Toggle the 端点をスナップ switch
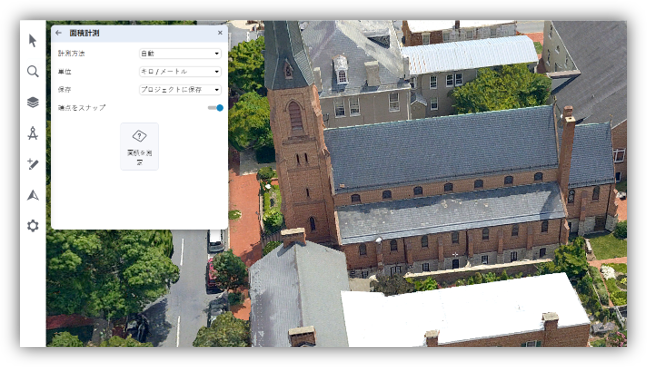Screen dimensions: 647x367 point(215,108)
